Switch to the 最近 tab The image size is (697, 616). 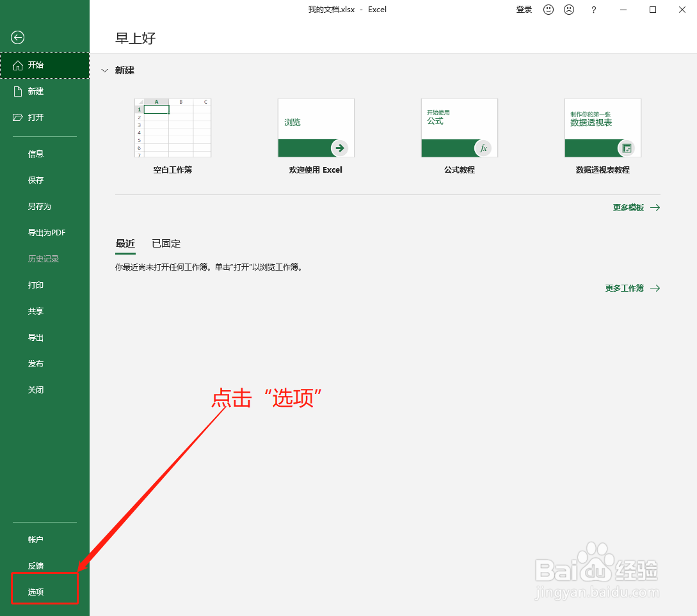click(x=125, y=244)
